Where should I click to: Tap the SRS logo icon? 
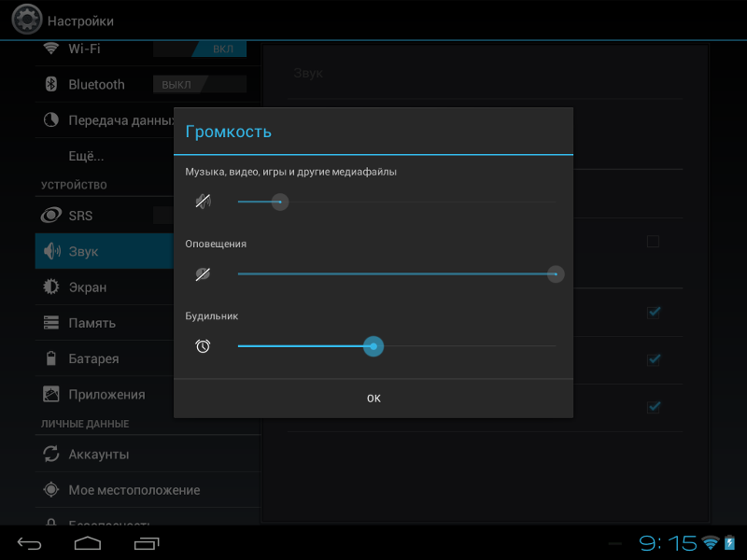pos(51,216)
